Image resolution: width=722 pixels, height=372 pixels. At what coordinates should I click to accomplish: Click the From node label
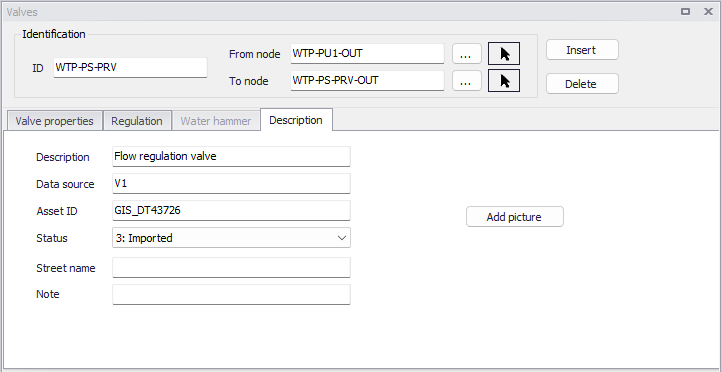point(255,54)
